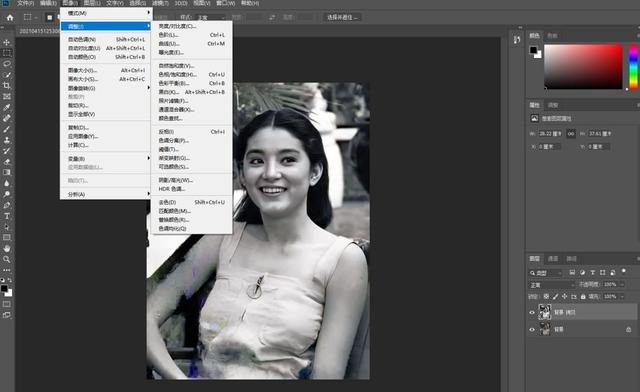Select the Rectangle shape tool

click(7, 237)
